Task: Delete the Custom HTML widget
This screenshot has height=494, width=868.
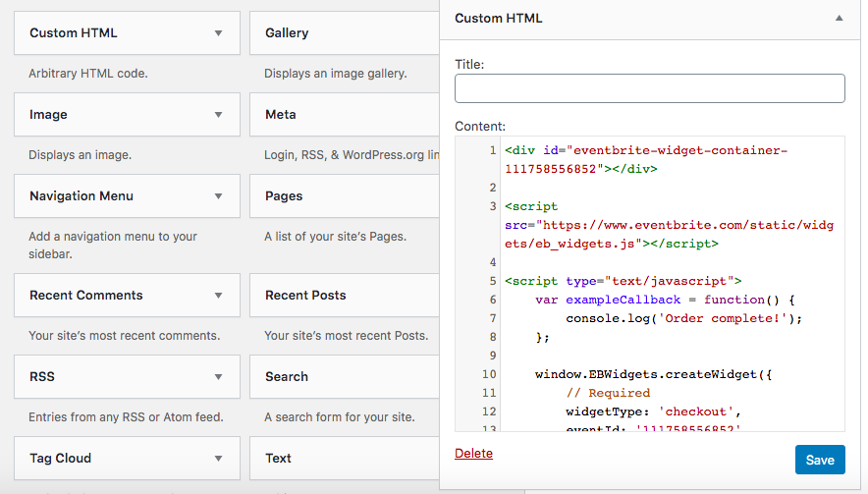Action: click(473, 453)
